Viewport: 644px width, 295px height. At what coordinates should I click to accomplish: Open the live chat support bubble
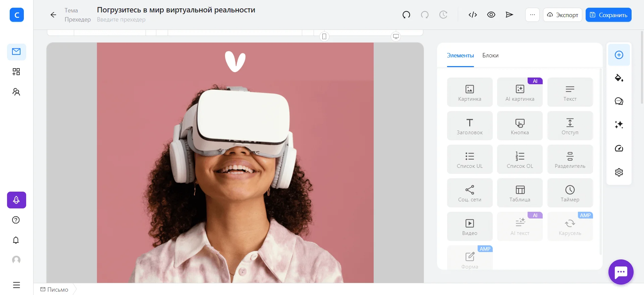coord(621,272)
